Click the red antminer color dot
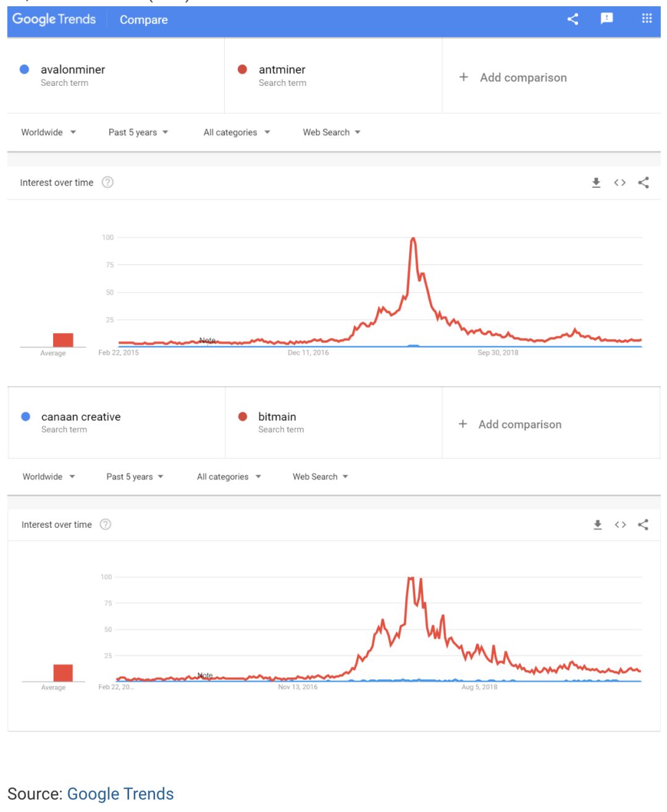The height and width of the screenshot is (812, 667). tap(243, 69)
